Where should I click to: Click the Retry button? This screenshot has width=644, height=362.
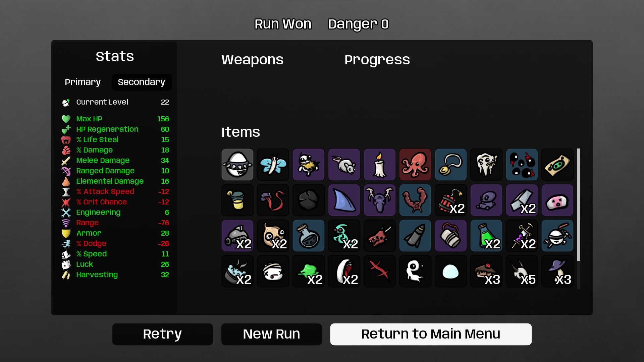(163, 334)
